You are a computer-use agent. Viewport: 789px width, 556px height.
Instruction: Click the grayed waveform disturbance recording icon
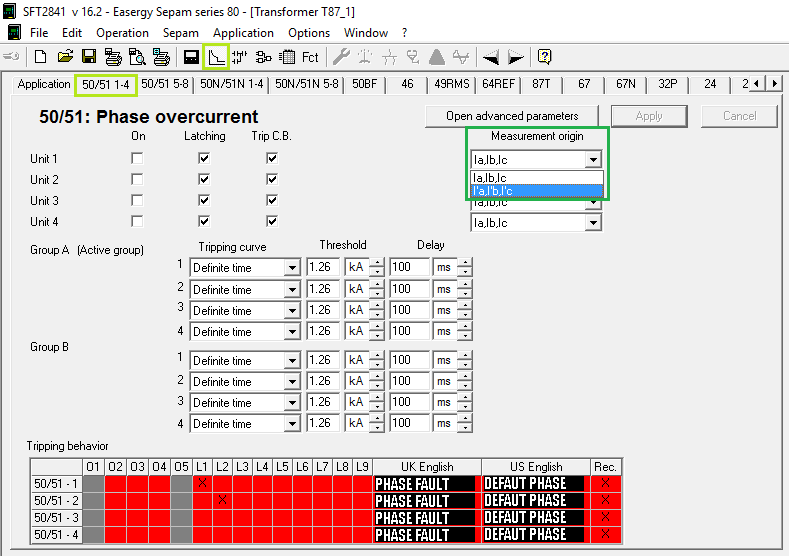coord(460,57)
